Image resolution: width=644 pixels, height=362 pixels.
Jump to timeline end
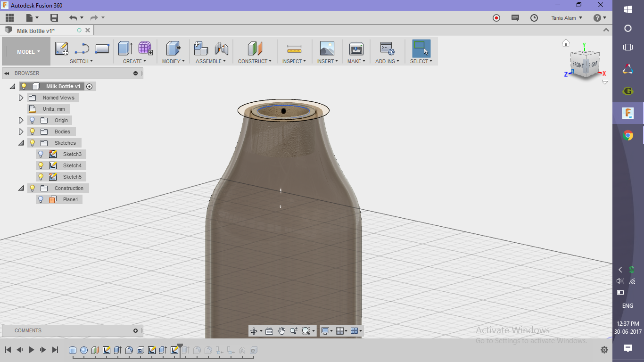point(55,350)
